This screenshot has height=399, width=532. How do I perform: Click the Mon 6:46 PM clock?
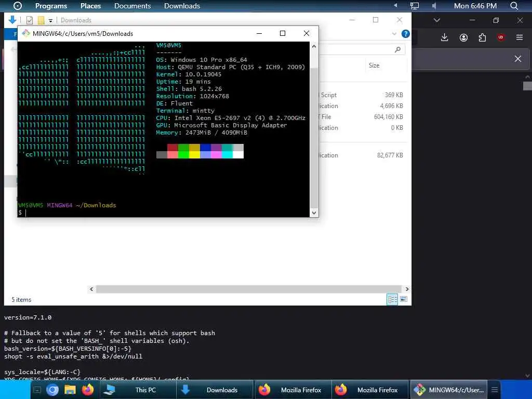click(x=475, y=6)
